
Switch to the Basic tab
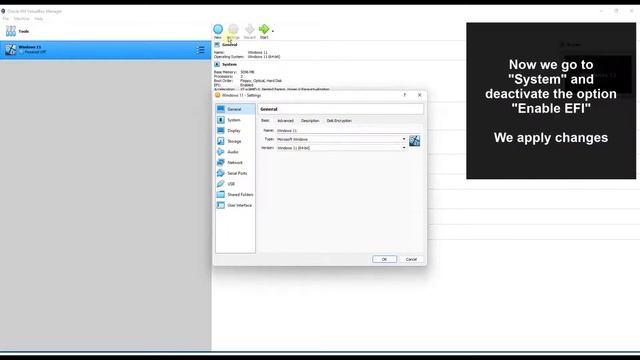click(265, 121)
